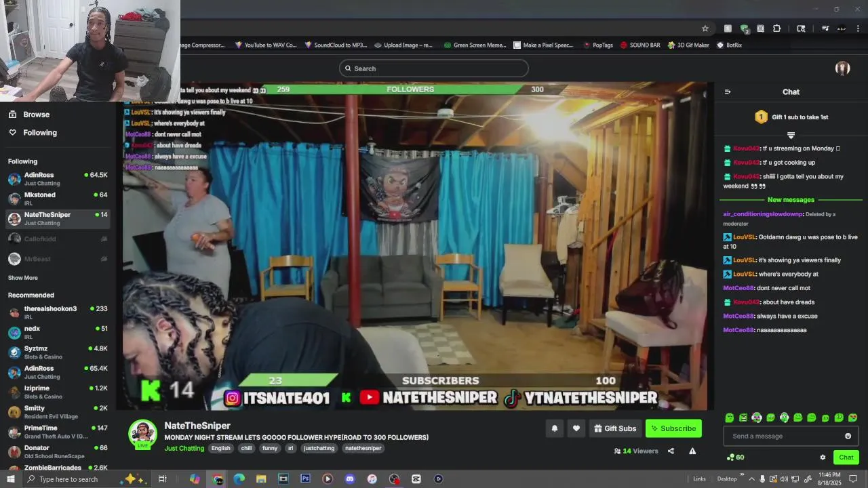Open Donator Old School RuneScape channel
The image size is (868, 488).
point(58,451)
